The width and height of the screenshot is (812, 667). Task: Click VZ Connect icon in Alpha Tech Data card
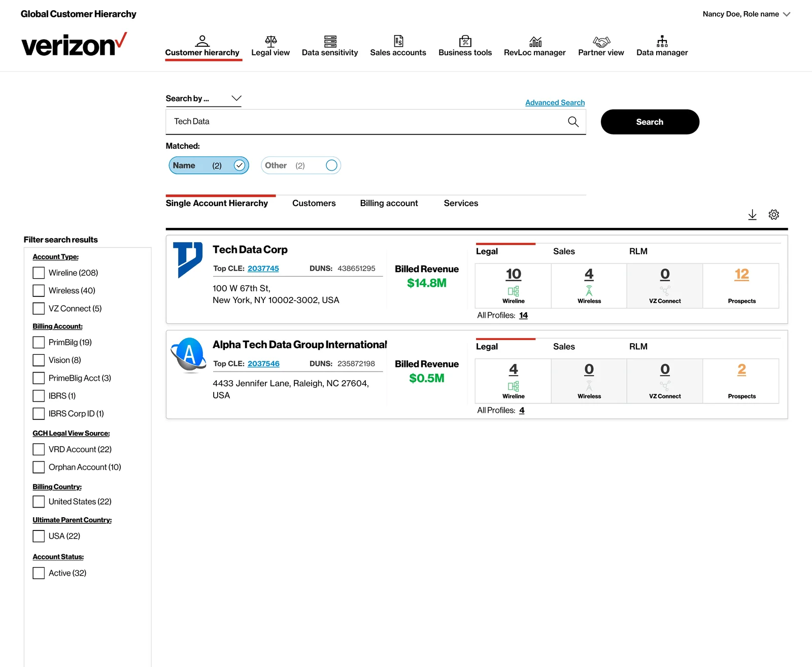coord(665,386)
